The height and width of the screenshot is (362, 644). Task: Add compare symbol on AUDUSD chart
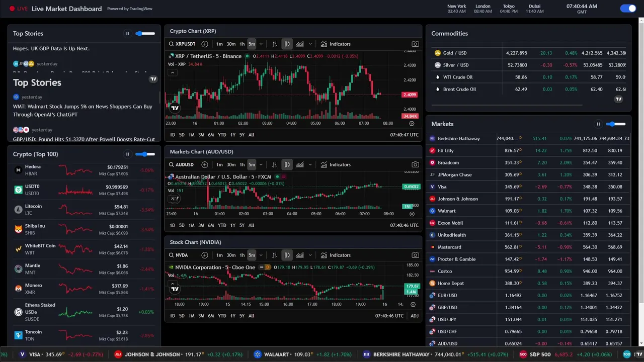click(x=205, y=164)
